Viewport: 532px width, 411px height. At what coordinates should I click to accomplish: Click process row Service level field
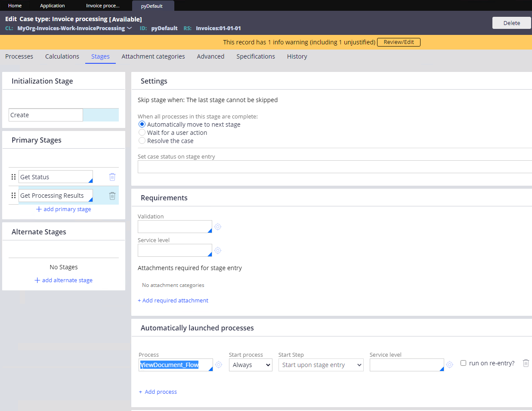pyautogui.click(x=407, y=365)
